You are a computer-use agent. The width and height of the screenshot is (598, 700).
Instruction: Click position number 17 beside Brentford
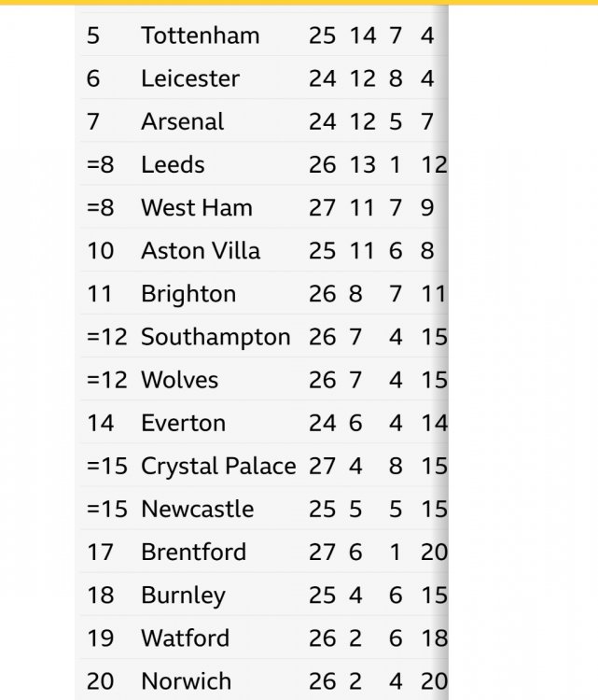pos(100,552)
